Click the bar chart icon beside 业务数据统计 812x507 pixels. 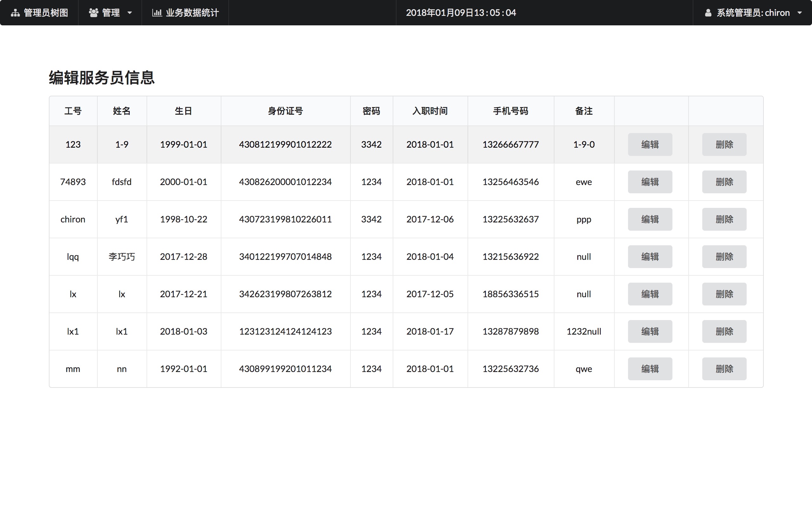point(157,13)
